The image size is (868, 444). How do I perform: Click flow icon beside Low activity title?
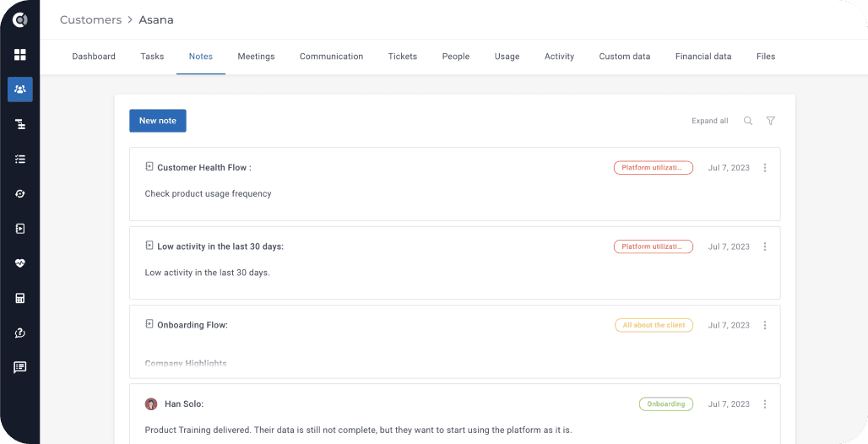coord(149,245)
